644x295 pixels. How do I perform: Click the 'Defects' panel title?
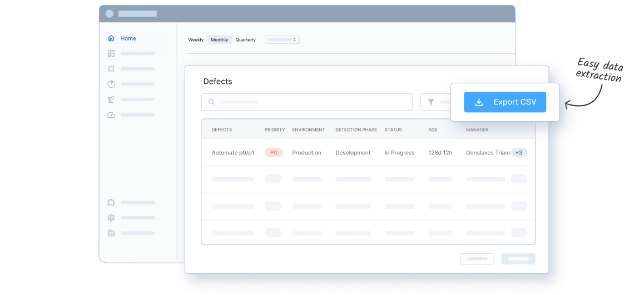[x=217, y=81]
